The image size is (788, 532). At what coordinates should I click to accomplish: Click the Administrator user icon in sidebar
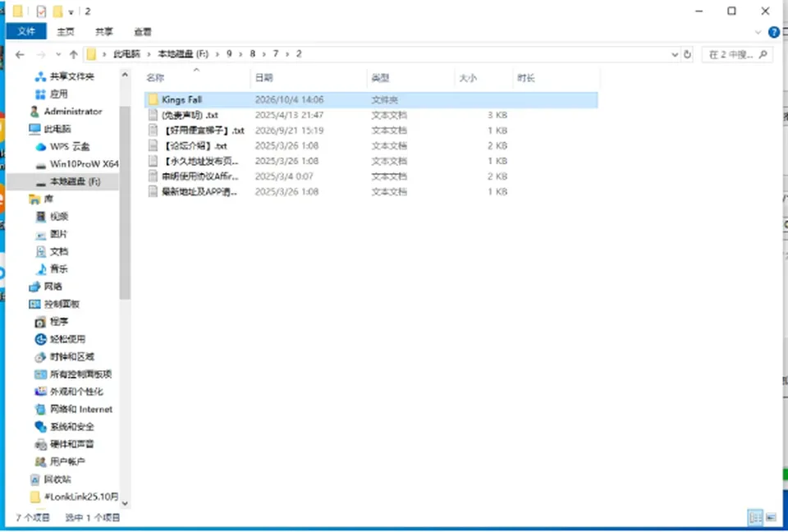coord(34,112)
